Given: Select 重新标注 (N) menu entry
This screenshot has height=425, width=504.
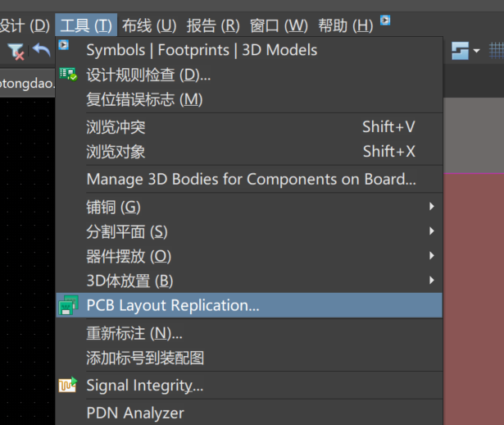Looking at the screenshot, I should pyautogui.click(x=134, y=333).
